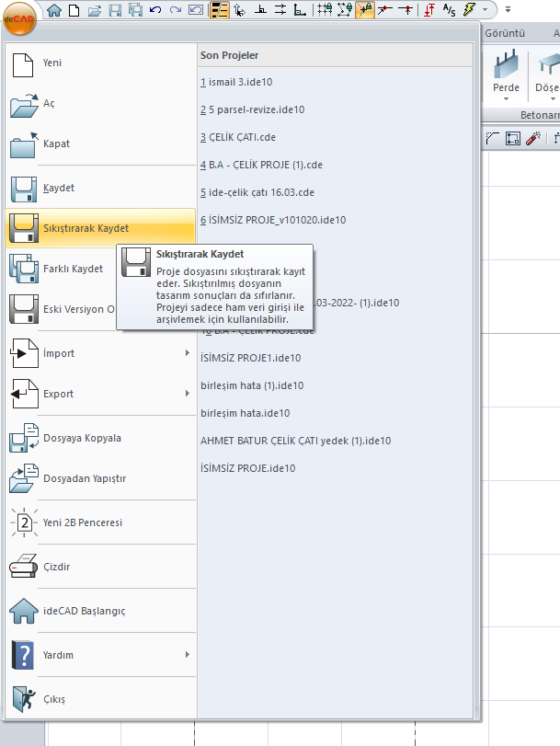This screenshot has height=746, width=560.
Task: Click the grid snap toolbar icon
Action: click(x=325, y=10)
